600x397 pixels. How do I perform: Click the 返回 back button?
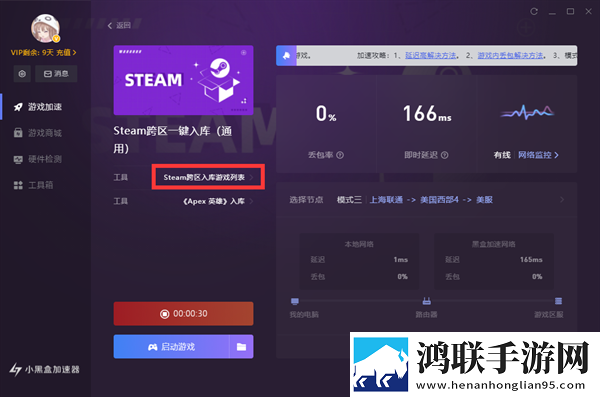[x=119, y=25]
